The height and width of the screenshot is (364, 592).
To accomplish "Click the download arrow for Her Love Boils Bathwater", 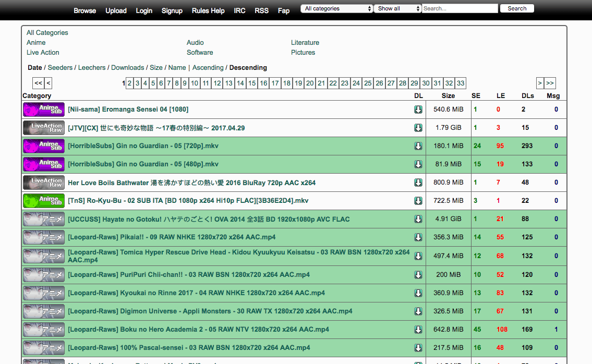I will click(x=418, y=182).
